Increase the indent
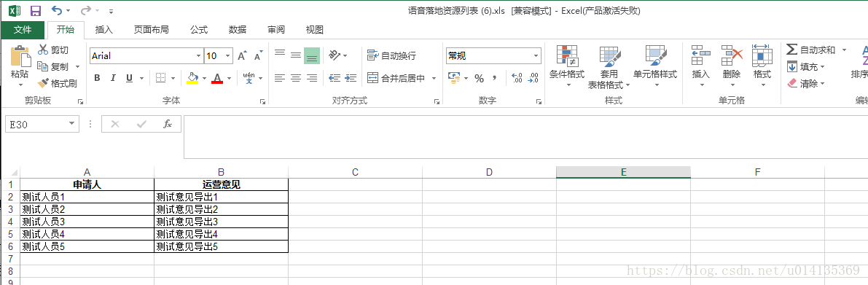 [351, 78]
